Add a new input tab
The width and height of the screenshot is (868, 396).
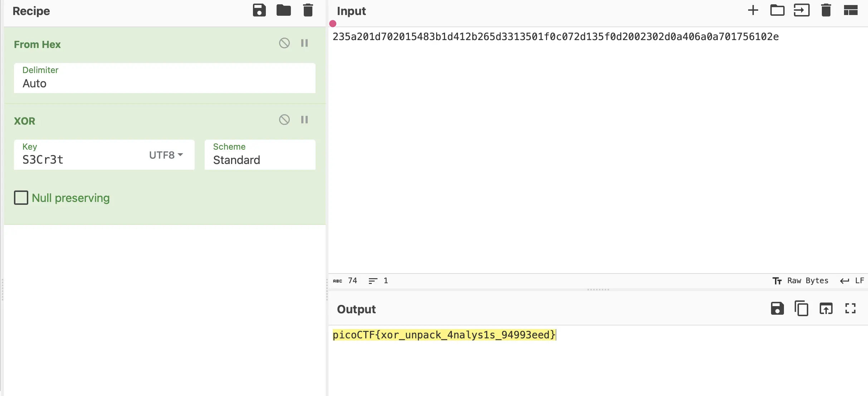coord(753,10)
